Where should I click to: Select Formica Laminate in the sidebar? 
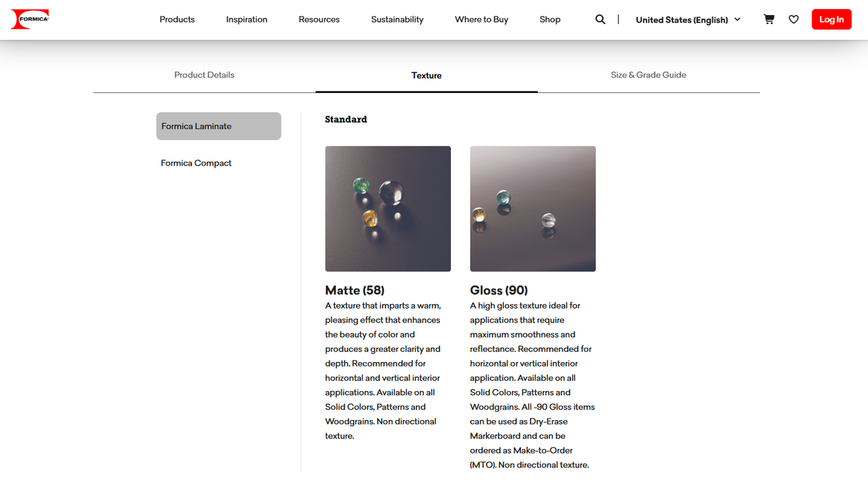click(219, 126)
